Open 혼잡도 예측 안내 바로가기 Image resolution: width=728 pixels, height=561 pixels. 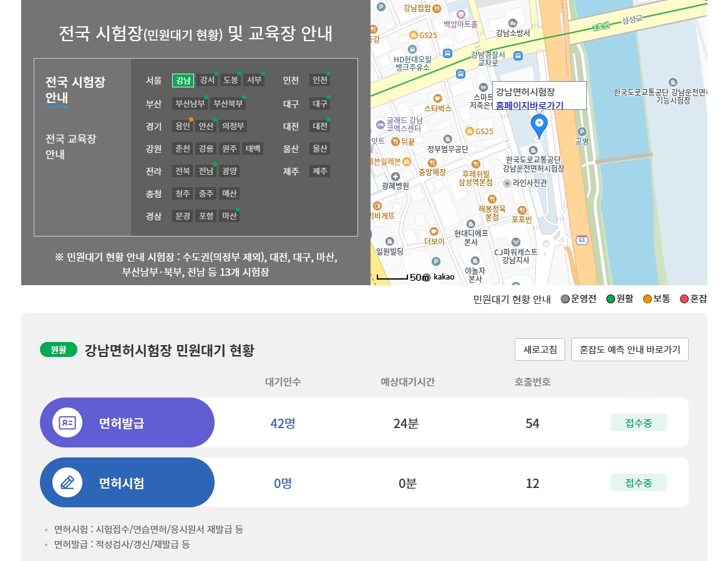point(629,349)
